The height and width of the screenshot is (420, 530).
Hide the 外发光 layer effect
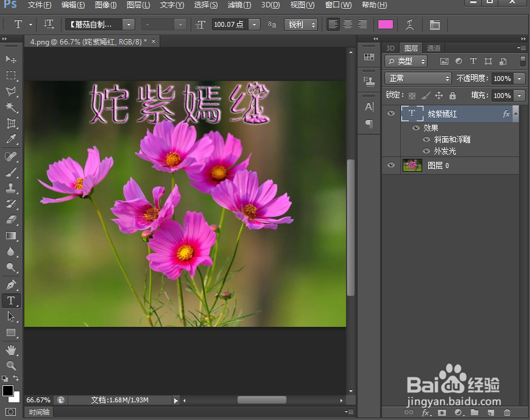(426, 151)
